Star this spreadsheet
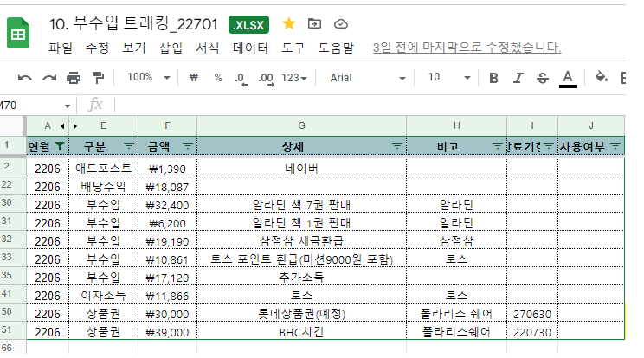Screen dimensions: 644x358 coord(289,24)
